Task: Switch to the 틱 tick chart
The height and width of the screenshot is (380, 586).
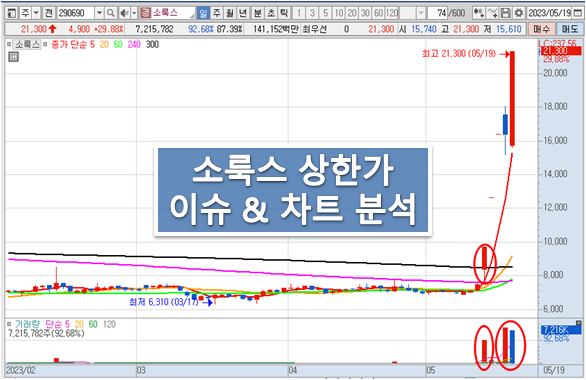Action: coord(284,13)
